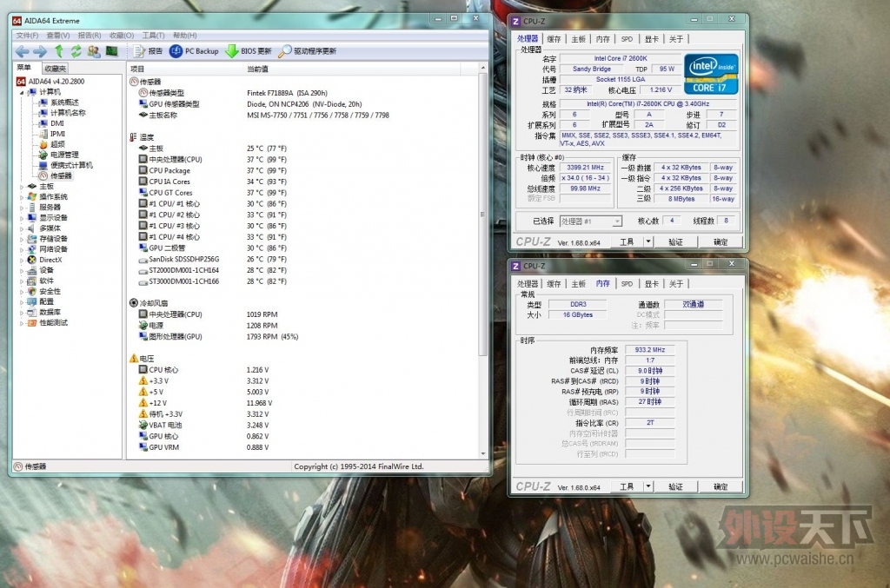Expand the 存储设备 tree node
This screenshot has width=890, height=588.
(22, 239)
